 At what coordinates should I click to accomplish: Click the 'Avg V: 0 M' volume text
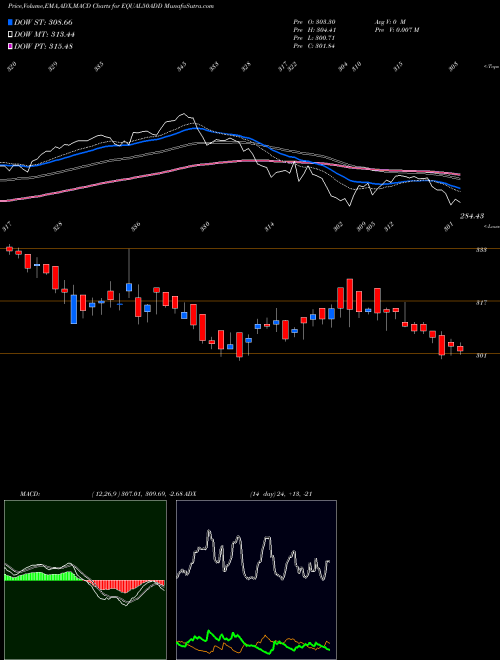390,22
